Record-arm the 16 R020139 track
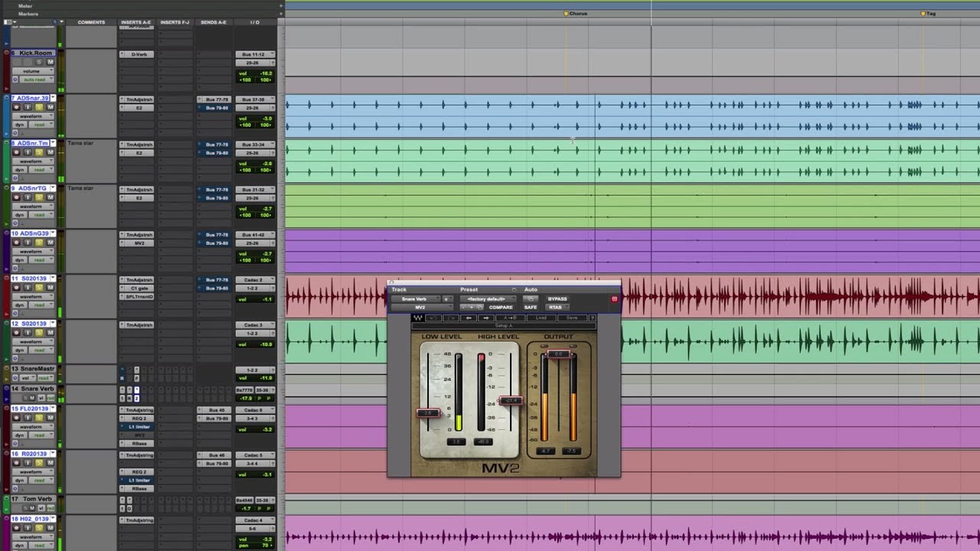The height and width of the screenshot is (551, 980). [x=18, y=463]
